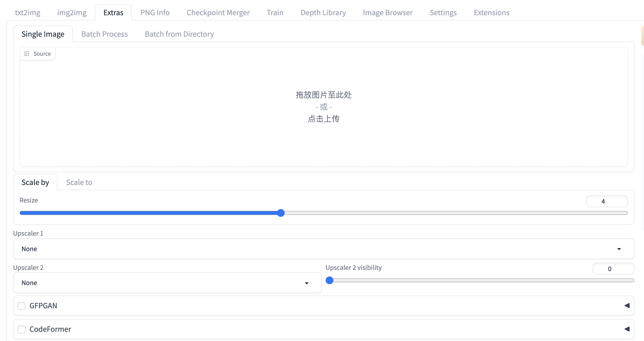Go to the Settings tab
This screenshot has width=644, height=341.
click(443, 12)
